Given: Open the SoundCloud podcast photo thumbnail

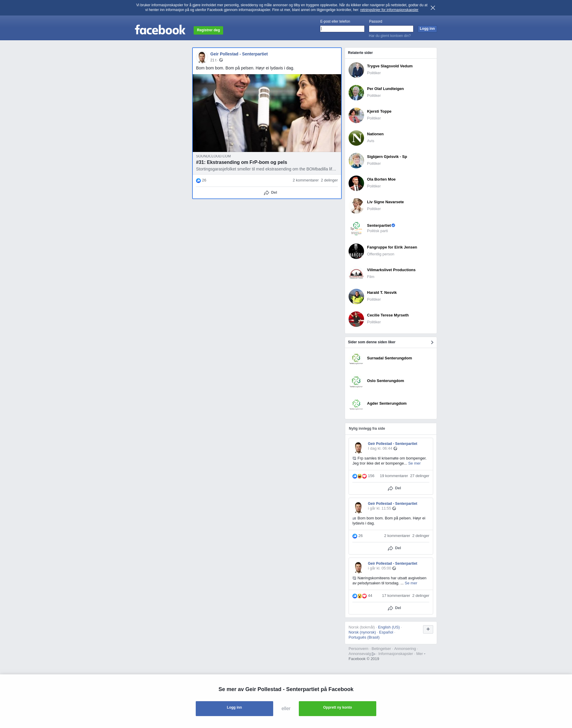Looking at the screenshot, I should [x=267, y=113].
